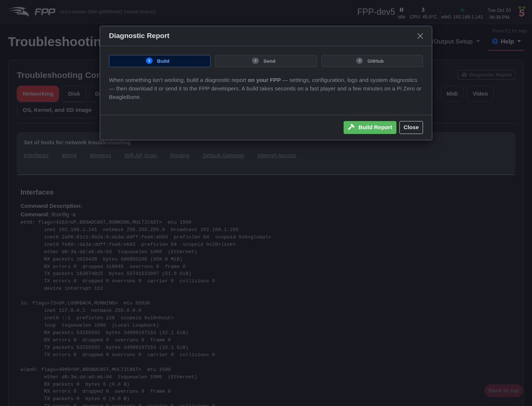Click the Default Gateway link
The width and height of the screenshot is (532, 406).
click(x=224, y=155)
